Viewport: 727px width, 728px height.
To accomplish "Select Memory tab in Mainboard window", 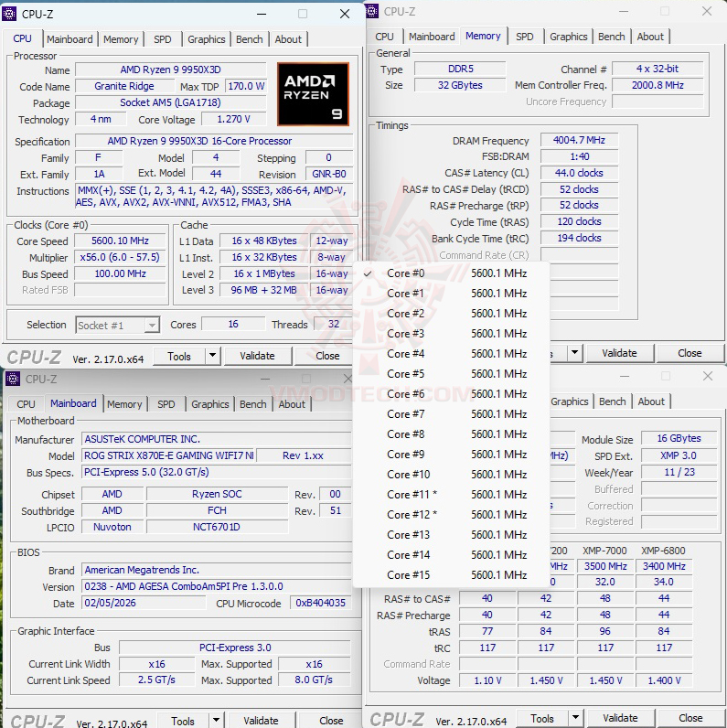I will pyautogui.click(x=124, y=404).
